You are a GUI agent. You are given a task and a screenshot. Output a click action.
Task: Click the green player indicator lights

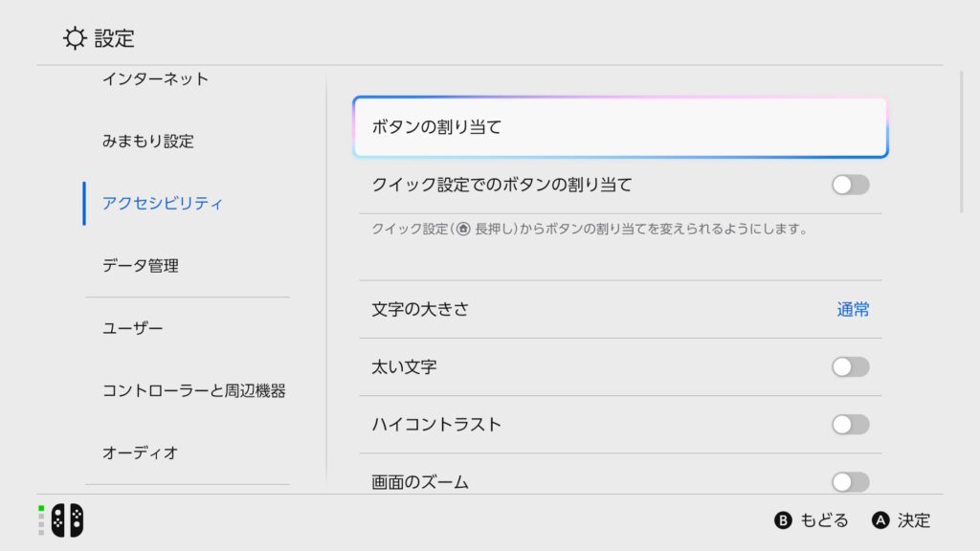tap(42, 510)
